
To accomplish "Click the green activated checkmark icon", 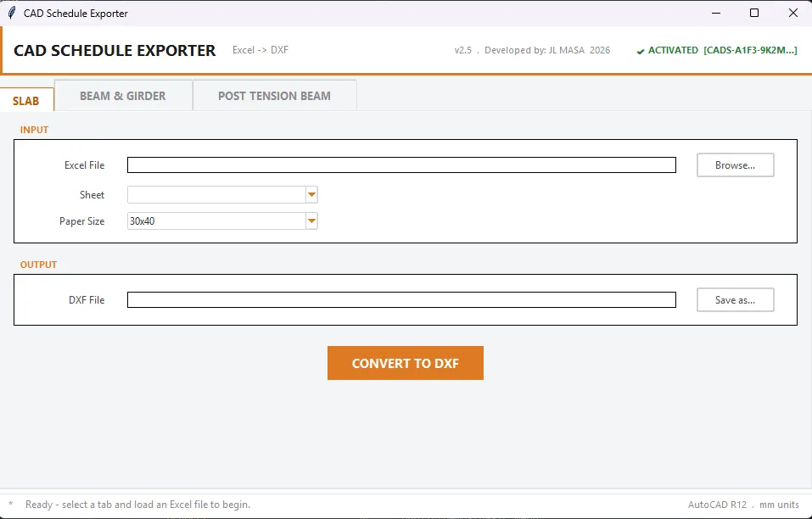I will [x=641, y=51].
